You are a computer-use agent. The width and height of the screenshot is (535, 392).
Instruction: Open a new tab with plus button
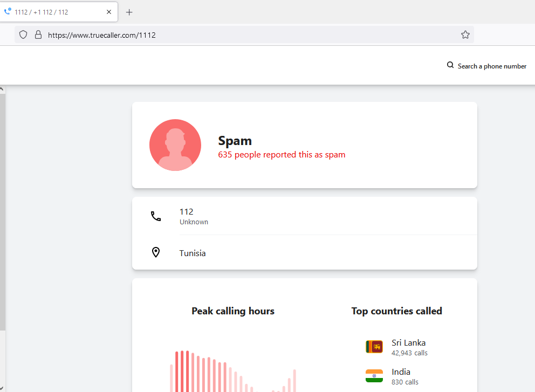129,12
